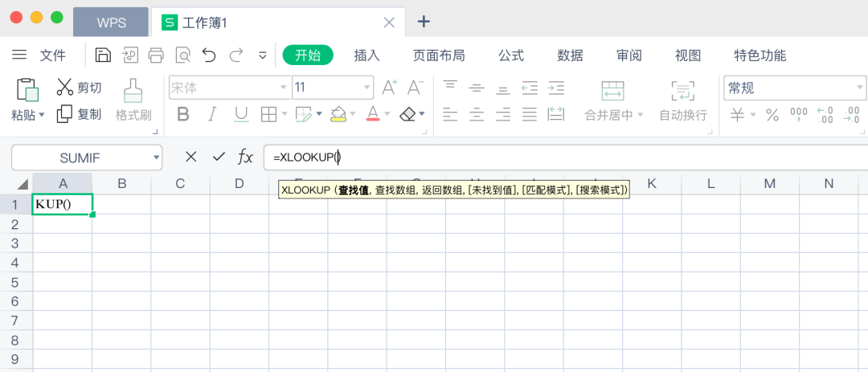Image resolution: width=868 pixels, height=372 pixels.
Task: Click the Paste clipboard icon
Action: (27, 89)
